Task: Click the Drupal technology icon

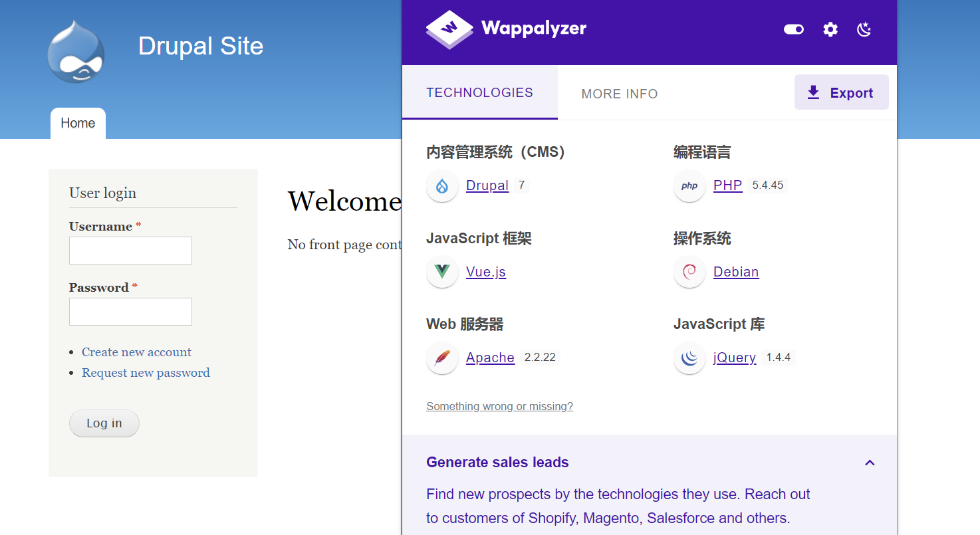Action: point(442,186)
